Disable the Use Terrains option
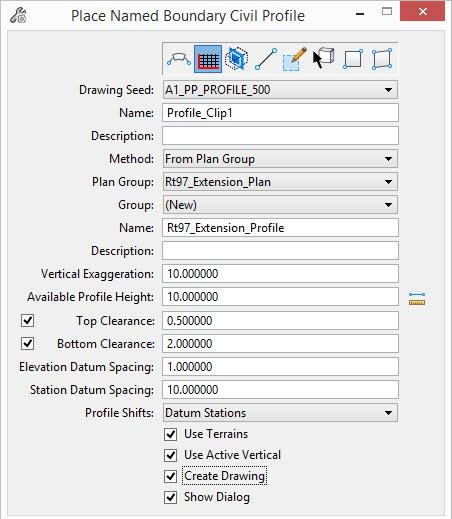 coord(171,434)
